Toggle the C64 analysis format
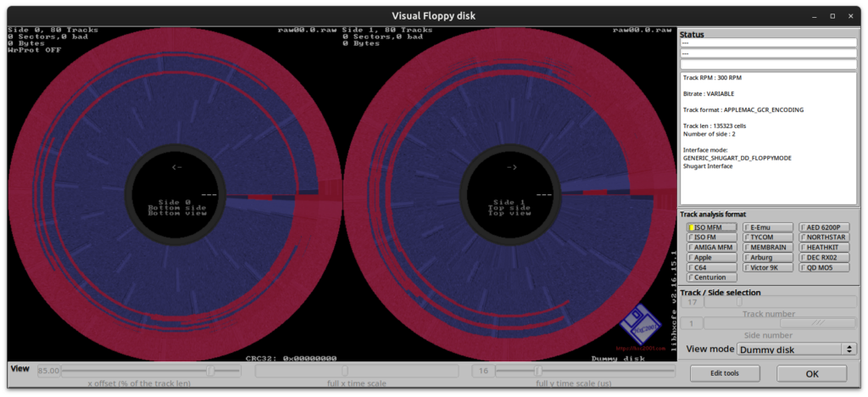Image resolution: width=868 pixels, height=397 pixels. tap(712, 267)
